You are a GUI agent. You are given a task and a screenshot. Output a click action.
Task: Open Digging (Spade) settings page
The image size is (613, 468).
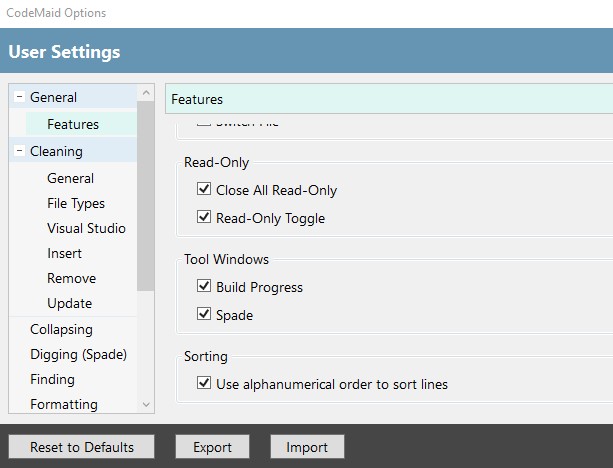[79, 354]
